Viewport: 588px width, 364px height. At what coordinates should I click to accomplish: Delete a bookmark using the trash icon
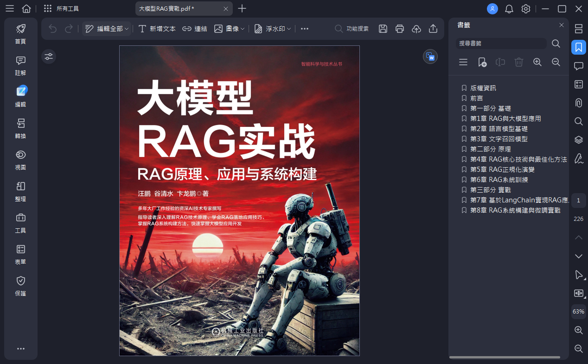tap(518, 62)
